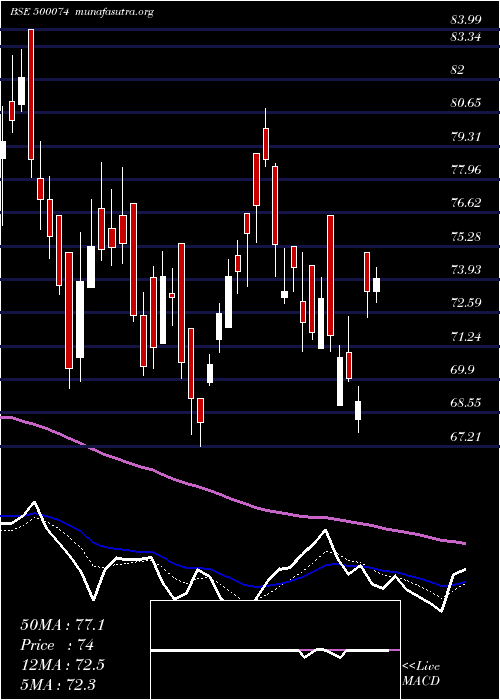Click the 50MA : 77.1 readout
This screenshot has width=500, height=700.
(62, 625)
